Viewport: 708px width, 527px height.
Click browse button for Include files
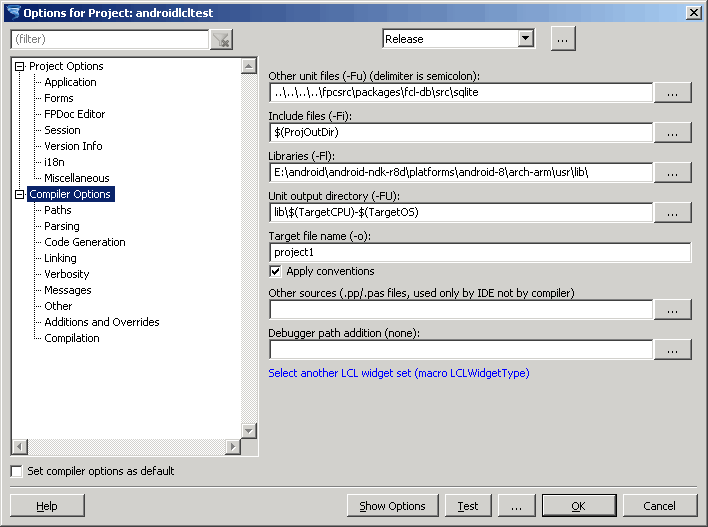tap(673, 132)
